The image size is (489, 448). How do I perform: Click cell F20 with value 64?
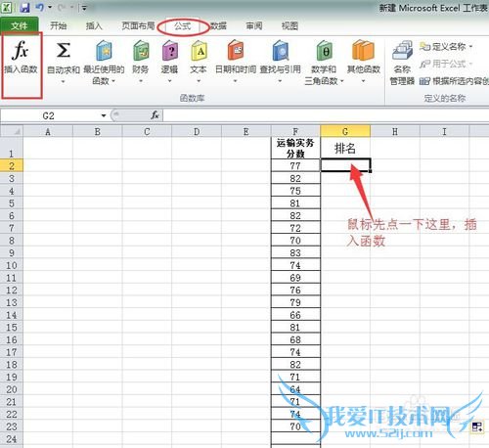tap(295, 389)
